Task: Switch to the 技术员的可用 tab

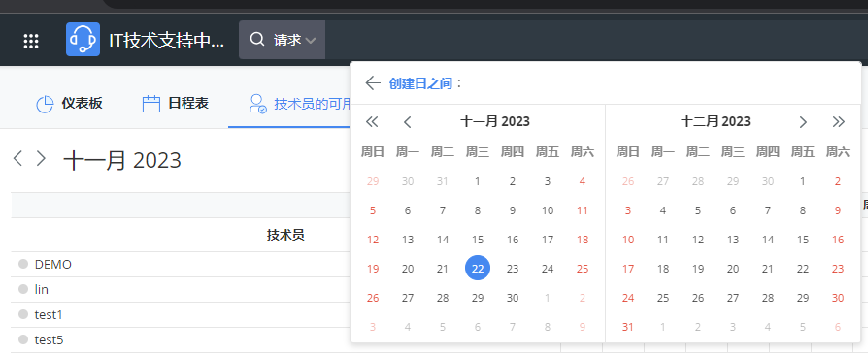Action: (x=299, y=104)
